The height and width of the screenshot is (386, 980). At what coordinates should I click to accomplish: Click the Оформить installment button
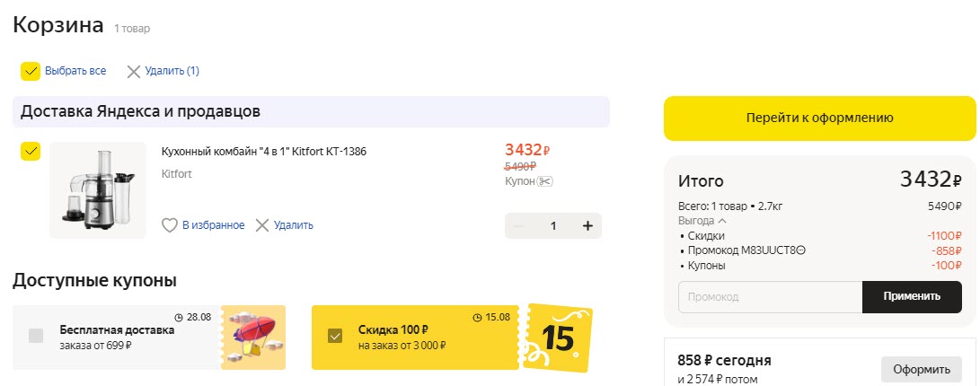point(921,369)
